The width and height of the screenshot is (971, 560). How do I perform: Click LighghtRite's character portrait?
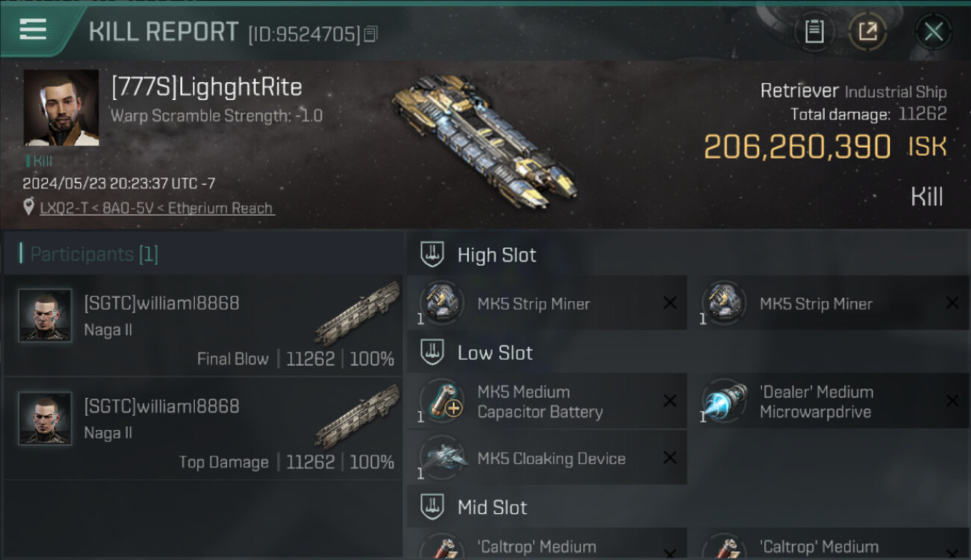(x=61, y=108)
